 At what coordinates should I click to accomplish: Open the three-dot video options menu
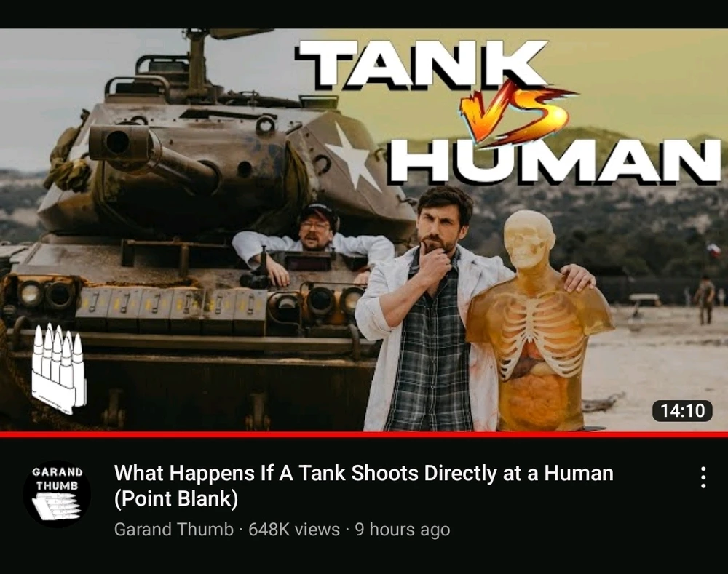703,477
